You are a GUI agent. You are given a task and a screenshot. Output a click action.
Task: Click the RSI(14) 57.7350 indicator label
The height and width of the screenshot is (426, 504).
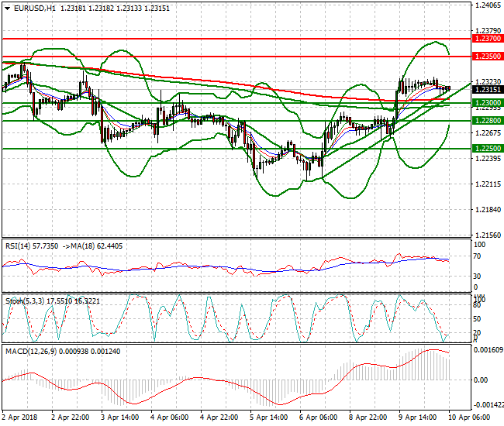tap(32, 246)
